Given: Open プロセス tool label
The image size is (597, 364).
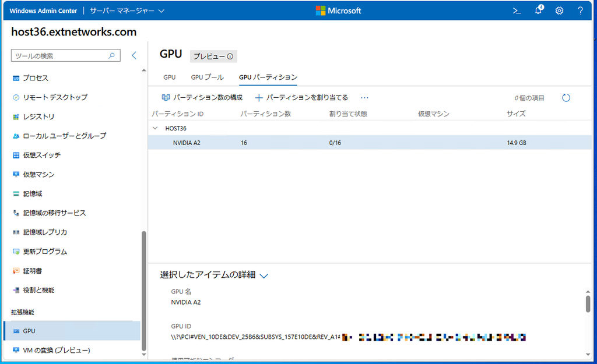Looking at the screenshot, I should 36,78.
